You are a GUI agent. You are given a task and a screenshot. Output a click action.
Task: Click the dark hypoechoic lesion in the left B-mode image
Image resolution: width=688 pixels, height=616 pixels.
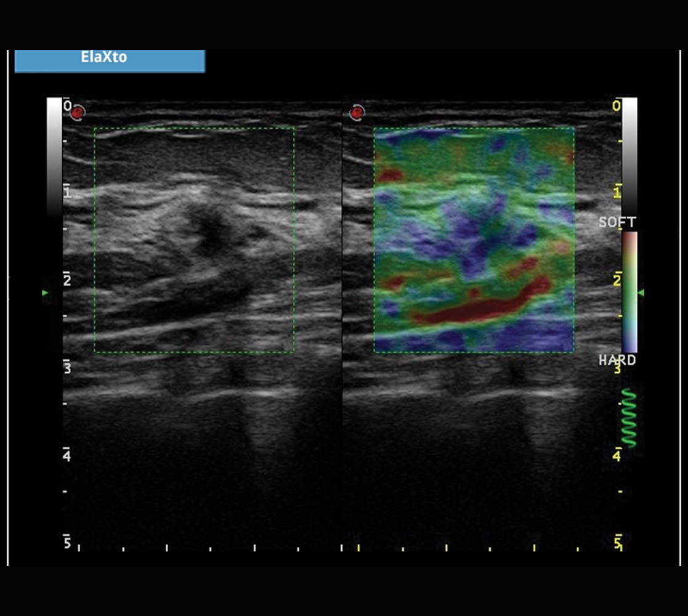[212, 231]
